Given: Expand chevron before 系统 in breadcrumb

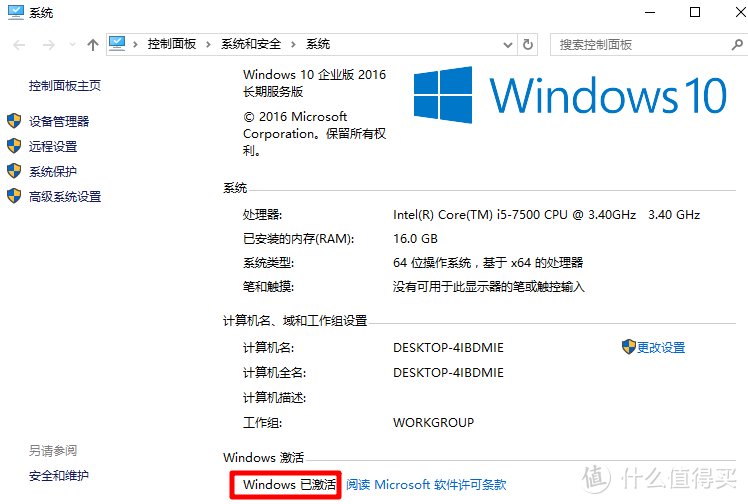Looking at the screenshot, I should [x=293, y=44].
